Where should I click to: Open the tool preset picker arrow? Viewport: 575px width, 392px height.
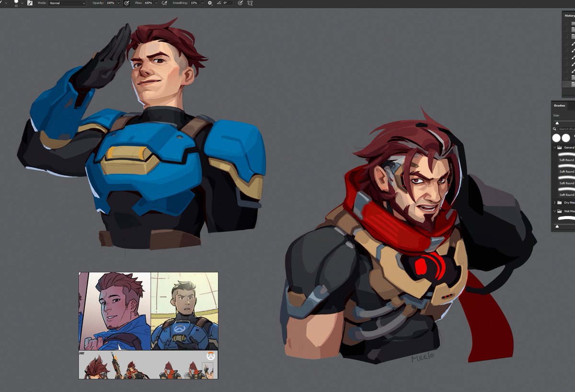coord(6,3)
